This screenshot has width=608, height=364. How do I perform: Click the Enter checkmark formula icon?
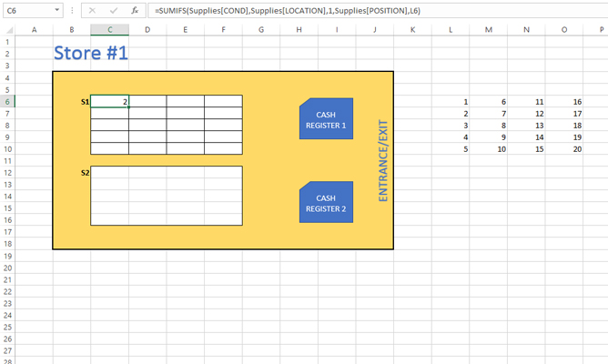(114, 11)
